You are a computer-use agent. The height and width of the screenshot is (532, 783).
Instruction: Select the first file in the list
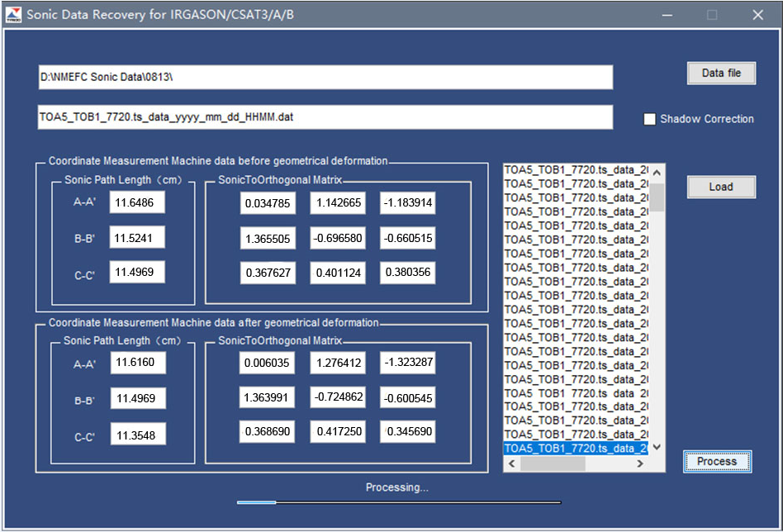click(575, 170)
